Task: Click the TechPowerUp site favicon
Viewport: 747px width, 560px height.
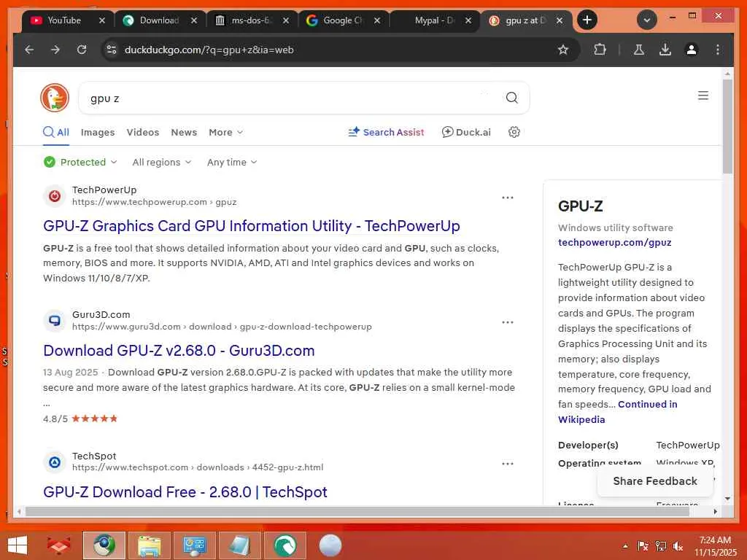Action: [55, 195]
